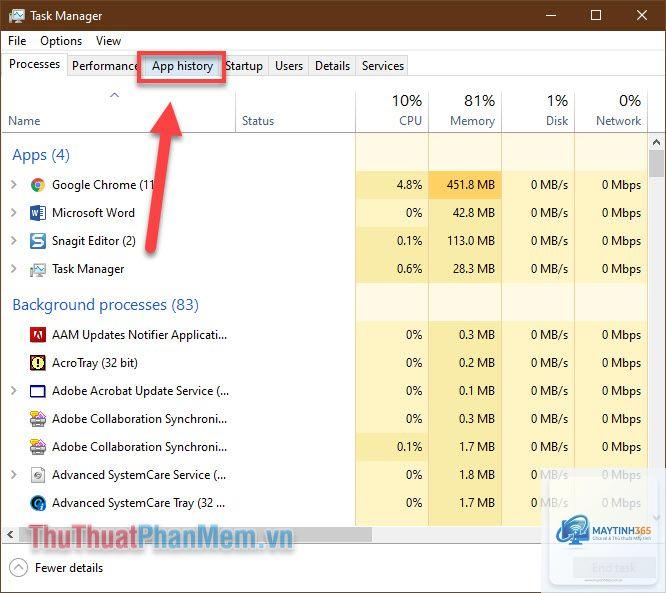Open the Users tab
This screenshot has height=593, width=666.
289,66
